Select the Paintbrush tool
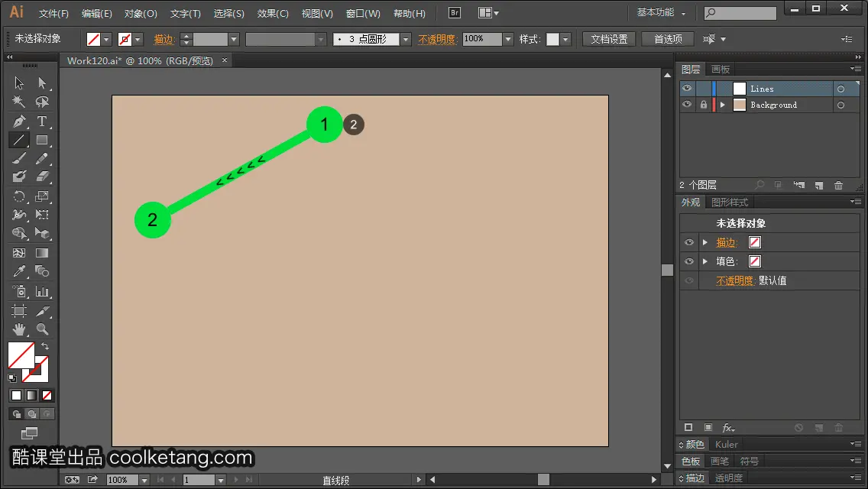Viewport: 868px width, 489px height. point(19,159)
